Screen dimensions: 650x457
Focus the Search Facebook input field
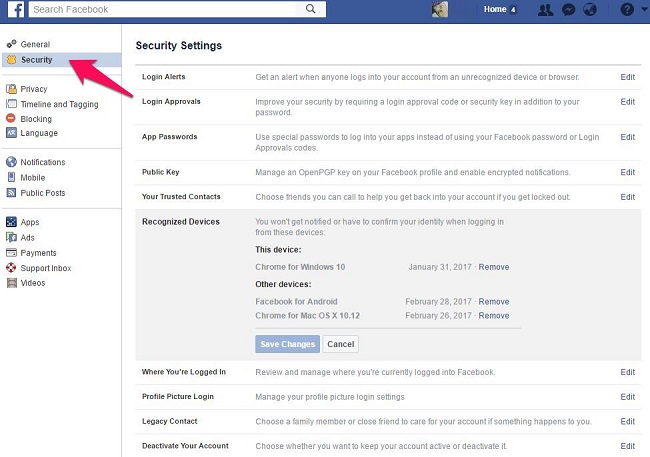coord(162,9)
